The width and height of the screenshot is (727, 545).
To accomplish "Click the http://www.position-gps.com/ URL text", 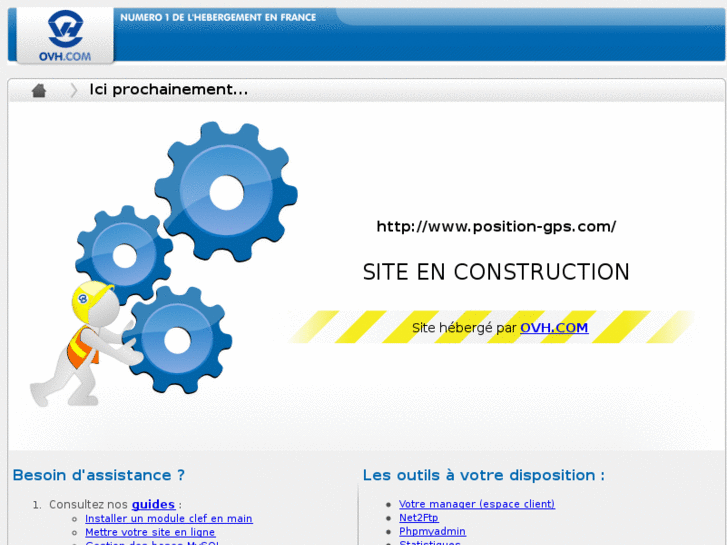I will [x=496, y=226].
